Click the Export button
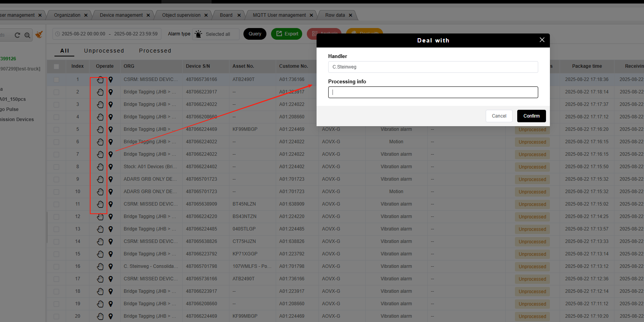 [x=287, y=34]
